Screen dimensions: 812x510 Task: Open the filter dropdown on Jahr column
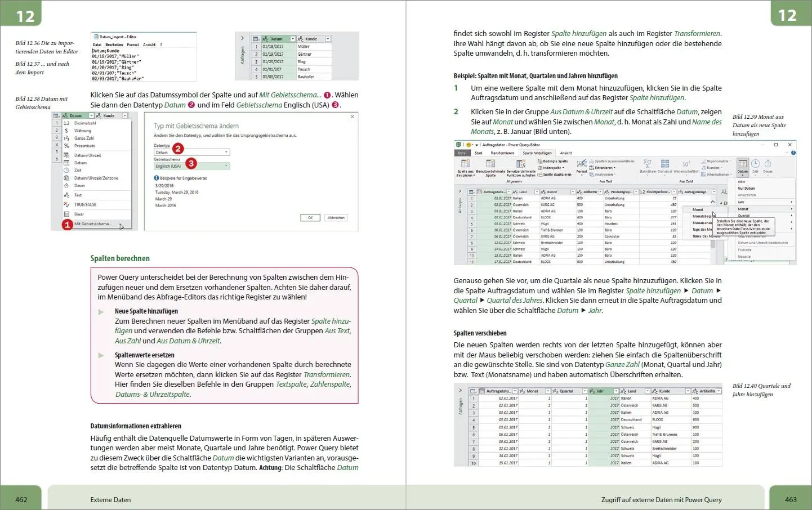616,391
